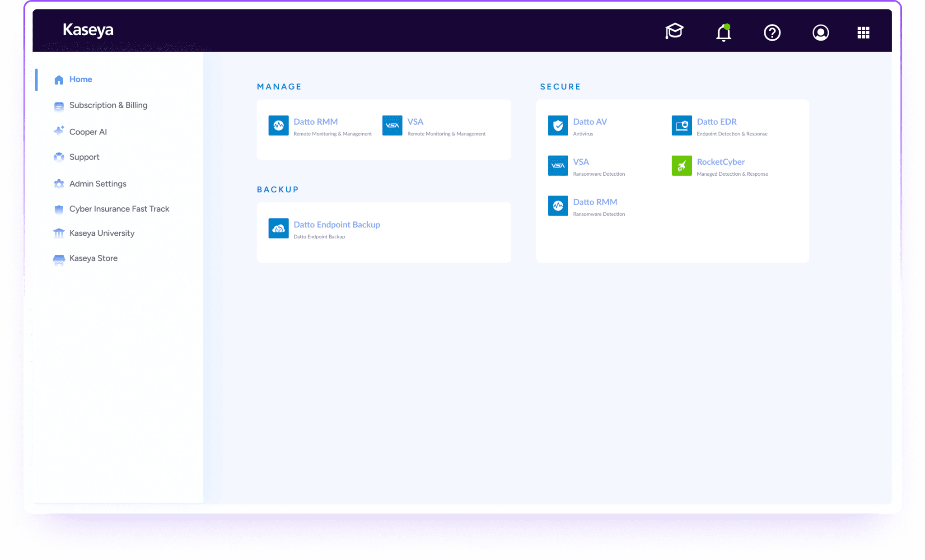This screenshot has width=925, height=560.
Task: Open the graduation cap training icon
Action: tap(674, 32)
